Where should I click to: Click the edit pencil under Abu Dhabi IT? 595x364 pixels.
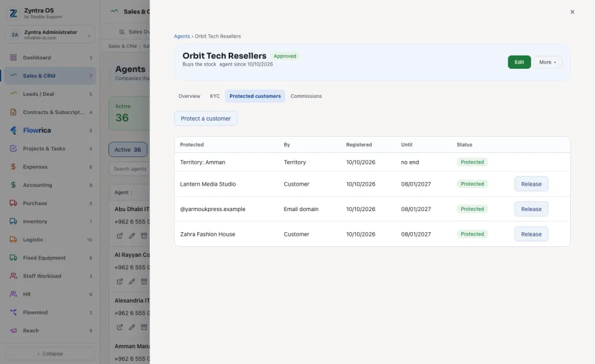click(x=131, y=236)
